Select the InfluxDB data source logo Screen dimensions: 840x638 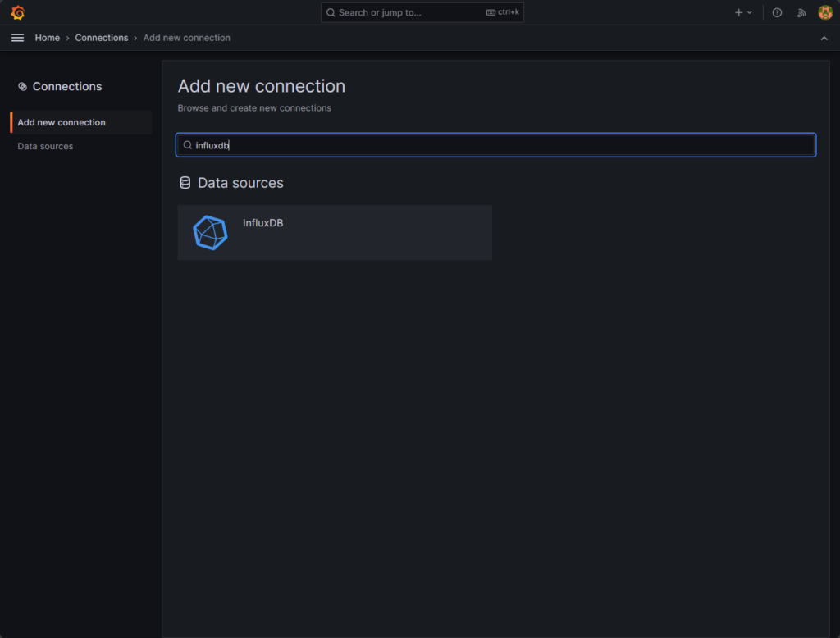pos(210,232)
